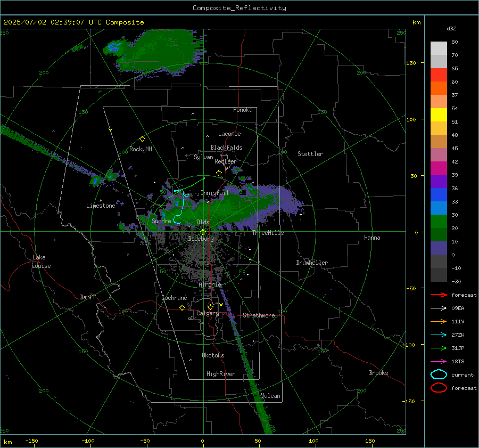Image resolution: width=479 pixels, height=448 pixels.
Task: Select the purple 39 dBZ swatch
Action: (439, 182)
